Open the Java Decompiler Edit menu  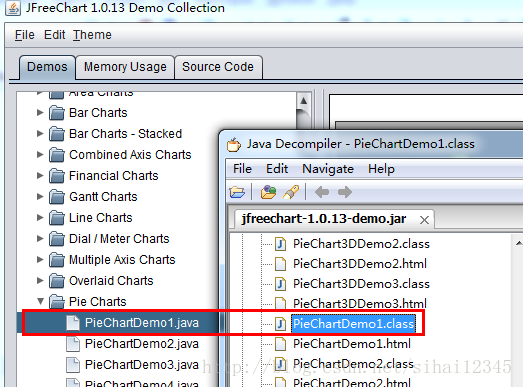tap(277, 169)
